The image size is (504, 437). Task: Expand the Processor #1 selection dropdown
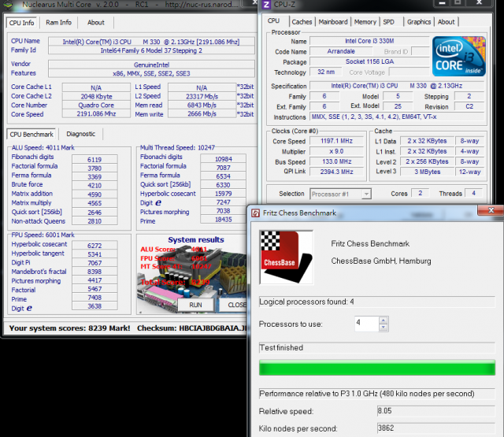pyautogui.click(x=366, y=194)
